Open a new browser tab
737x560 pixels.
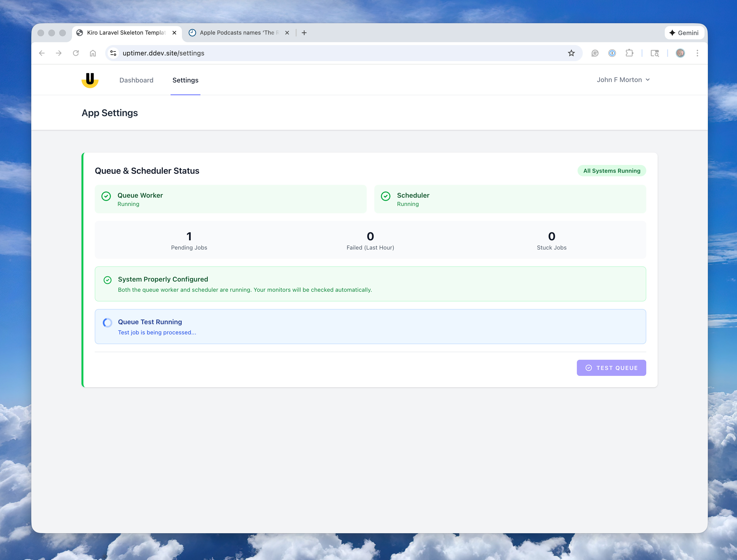304,33
